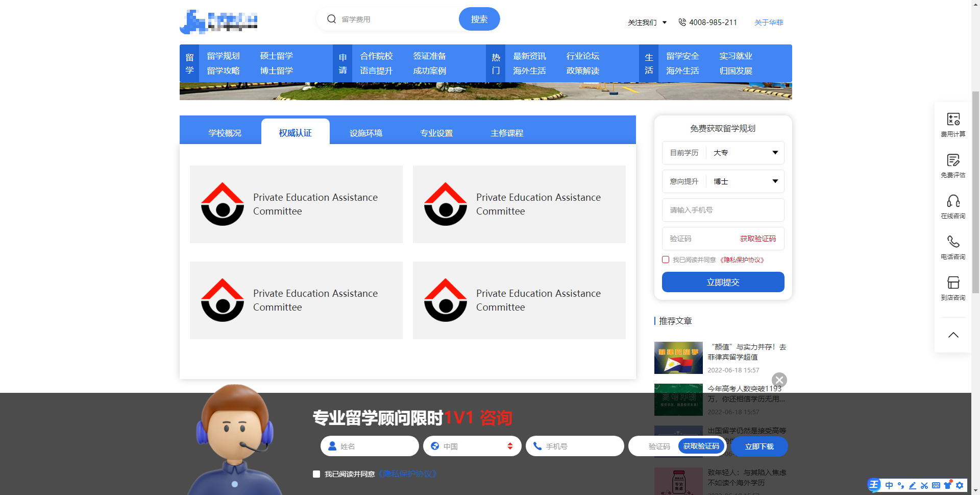Open the 归国发展 nav item
Image resolution: width=980 pixels, height=495 pixels.
736,70
